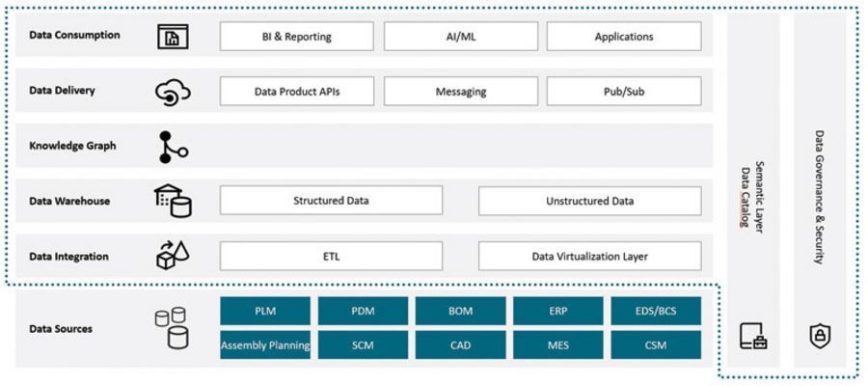The height and width of the screenshot is (386, 868).
Task: Click the Data Virtualization Layer box
Action: pos(589,256)
